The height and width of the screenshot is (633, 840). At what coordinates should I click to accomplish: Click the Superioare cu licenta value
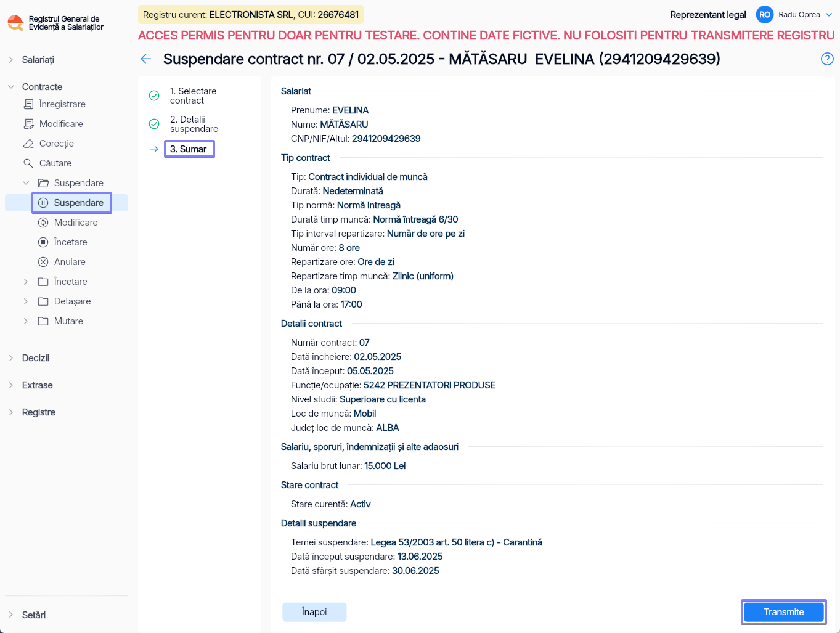[383, 399]
